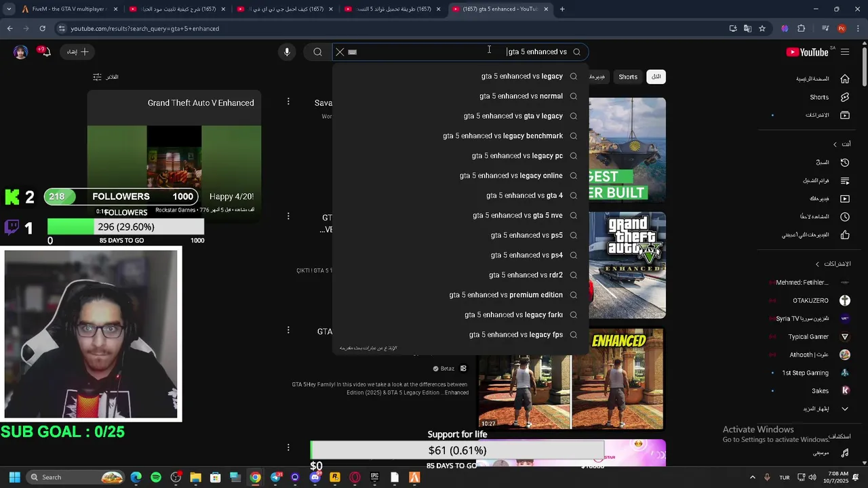Click into the YouTube search input
This screenshot has width=868, height=488.
coord(461,52)
